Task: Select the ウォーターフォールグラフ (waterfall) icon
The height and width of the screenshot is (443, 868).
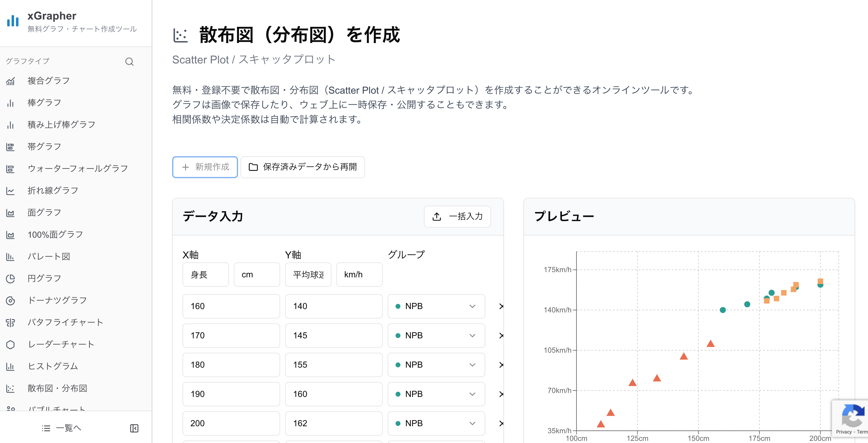Action: click(x=10, y=168)
